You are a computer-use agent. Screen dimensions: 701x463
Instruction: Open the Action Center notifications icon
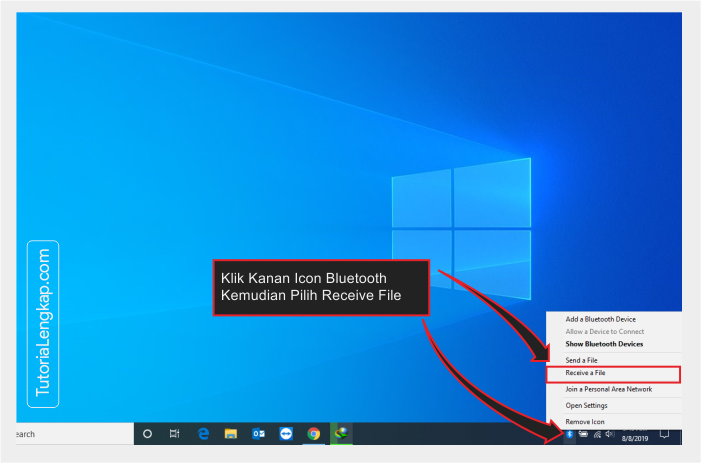pyautogui.click(x=664, y=434)
